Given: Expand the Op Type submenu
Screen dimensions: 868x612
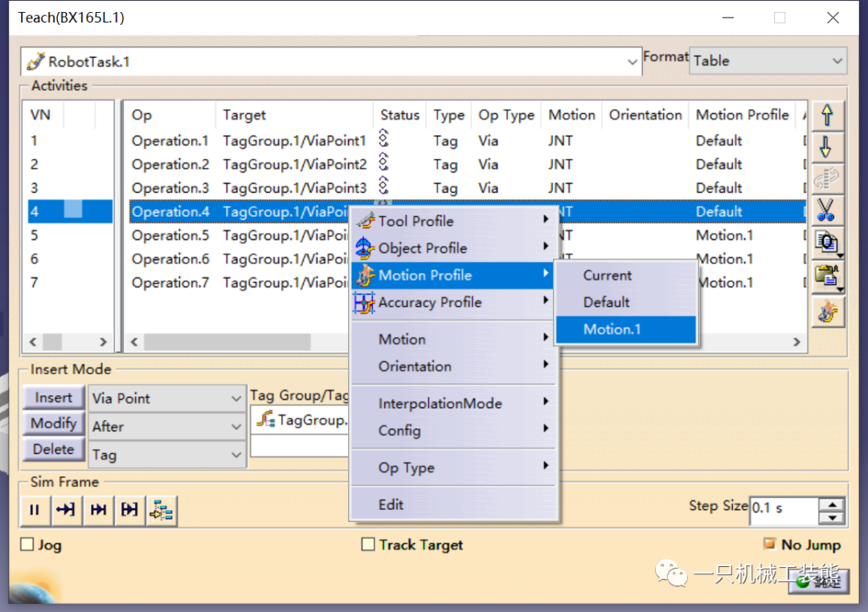Looking at the screenshot, I should [546, 466].
